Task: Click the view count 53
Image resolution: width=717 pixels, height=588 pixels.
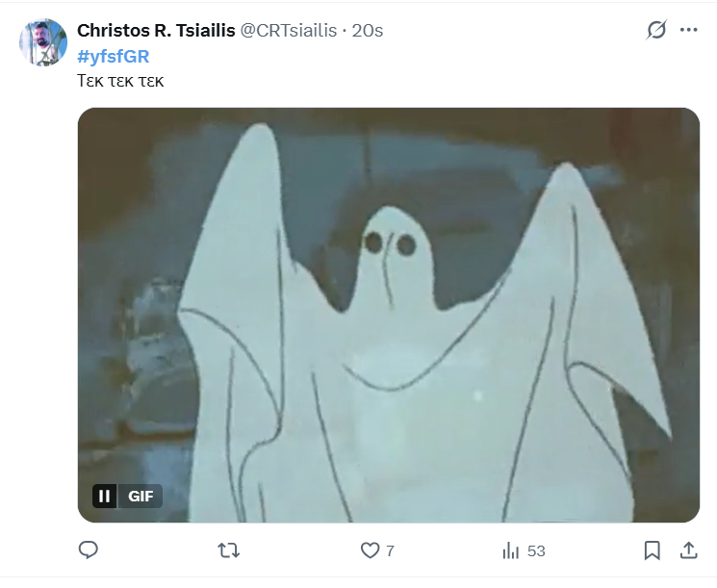Action: [536, 551]
